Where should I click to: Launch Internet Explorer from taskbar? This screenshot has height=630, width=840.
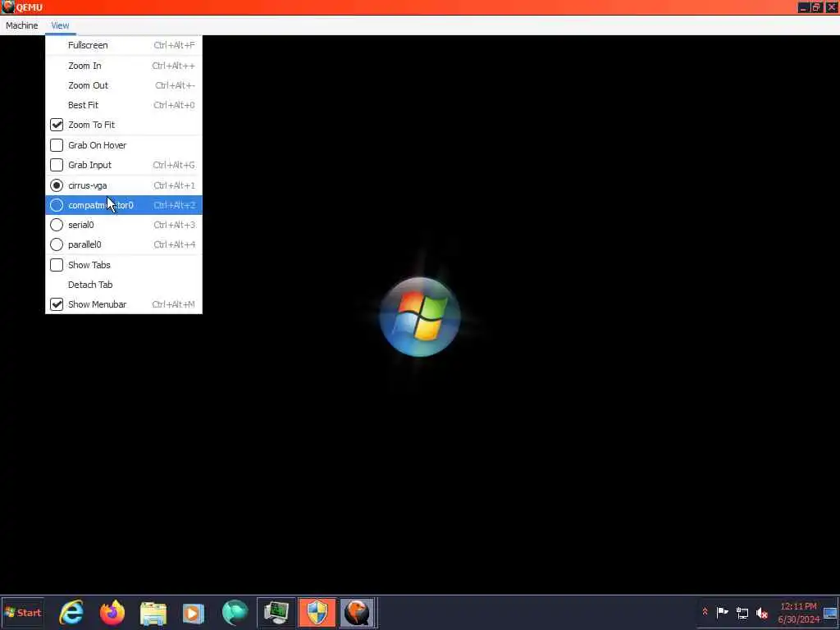click(72, 612)
